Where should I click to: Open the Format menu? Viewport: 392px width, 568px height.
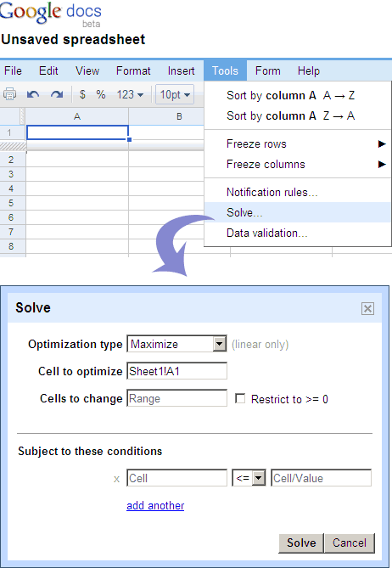[133, 70]
